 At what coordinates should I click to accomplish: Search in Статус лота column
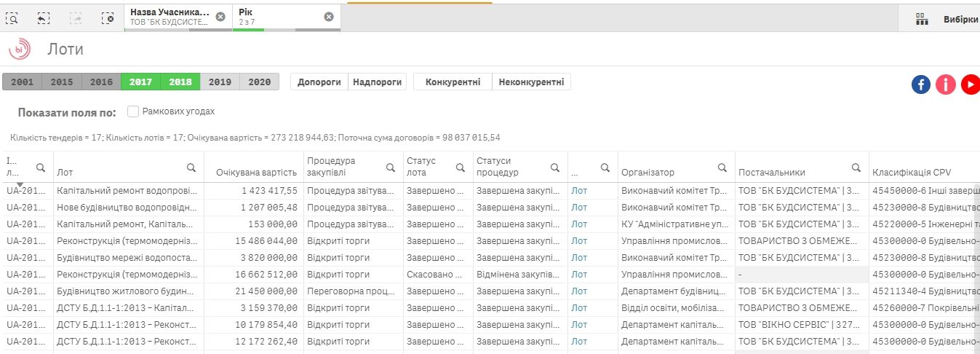click(x=461, y=168)
